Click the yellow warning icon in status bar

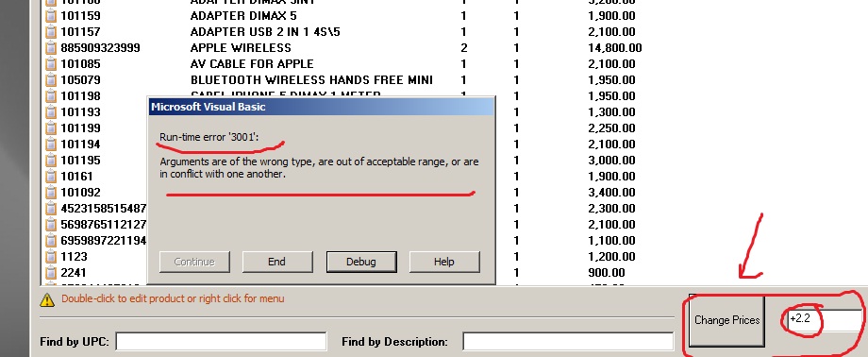(x=47, y=300)
